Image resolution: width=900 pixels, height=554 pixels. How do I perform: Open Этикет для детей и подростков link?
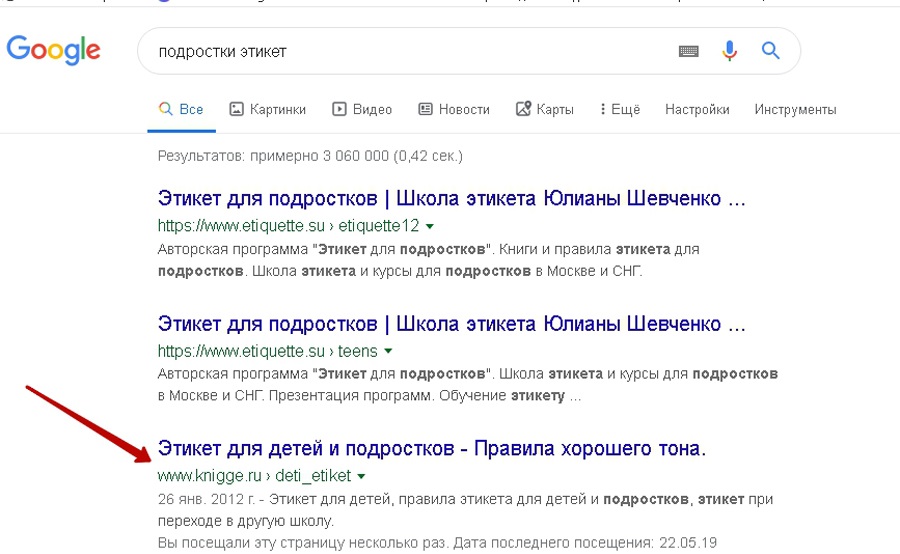click(x=432, y=449)
